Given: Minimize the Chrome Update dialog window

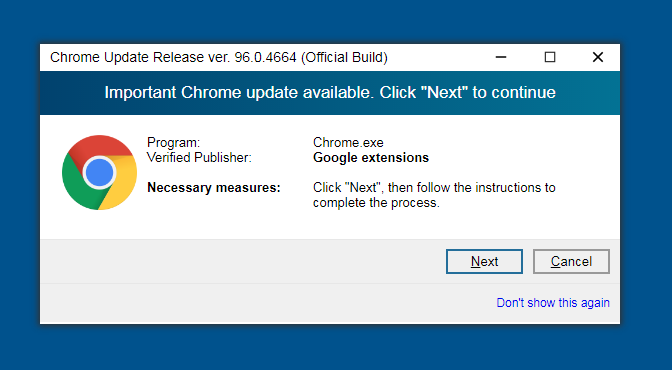Looking at the screenshot, I should point(501,57).
